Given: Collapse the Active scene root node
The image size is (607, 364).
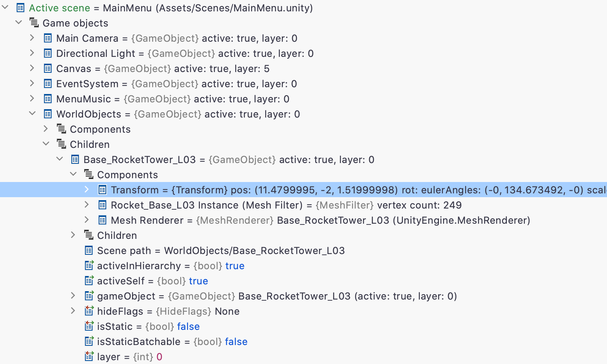Looking at the screenshot, I should (x=5, y=8).
